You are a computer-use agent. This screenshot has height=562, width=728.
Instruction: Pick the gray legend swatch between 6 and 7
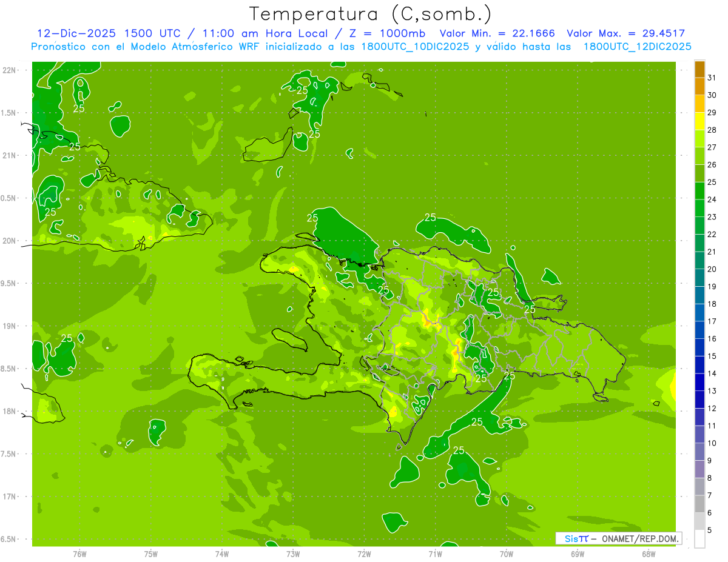(x=699, y=504)
